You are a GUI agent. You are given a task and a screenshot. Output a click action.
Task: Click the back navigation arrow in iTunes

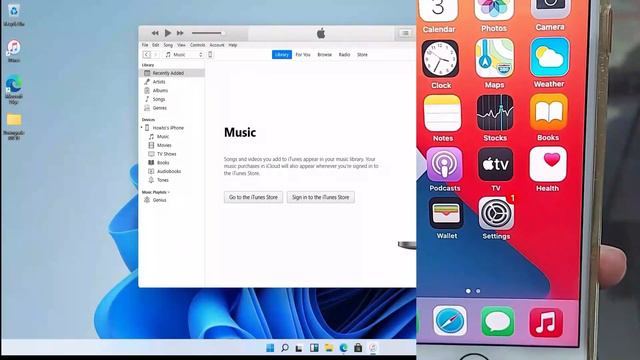pos(147,55)
